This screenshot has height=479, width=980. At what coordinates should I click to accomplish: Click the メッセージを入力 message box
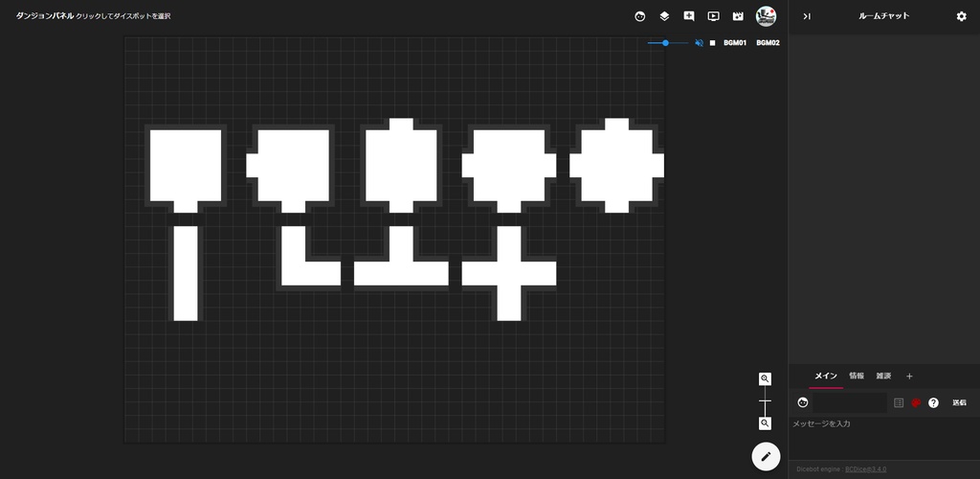[x=883, y=438]
